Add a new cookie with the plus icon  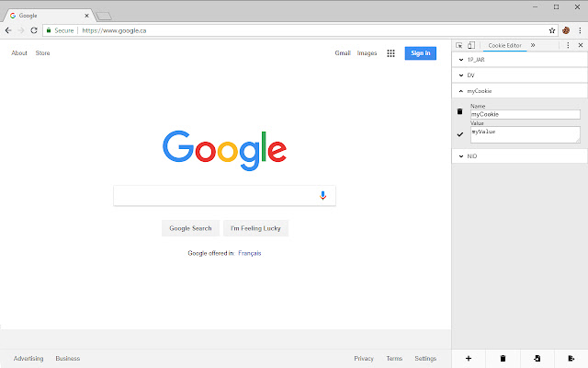[x=469, y=358]
